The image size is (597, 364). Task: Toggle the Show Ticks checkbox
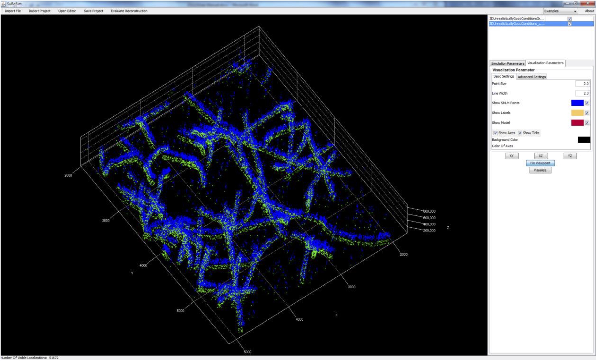pos(520,133)
